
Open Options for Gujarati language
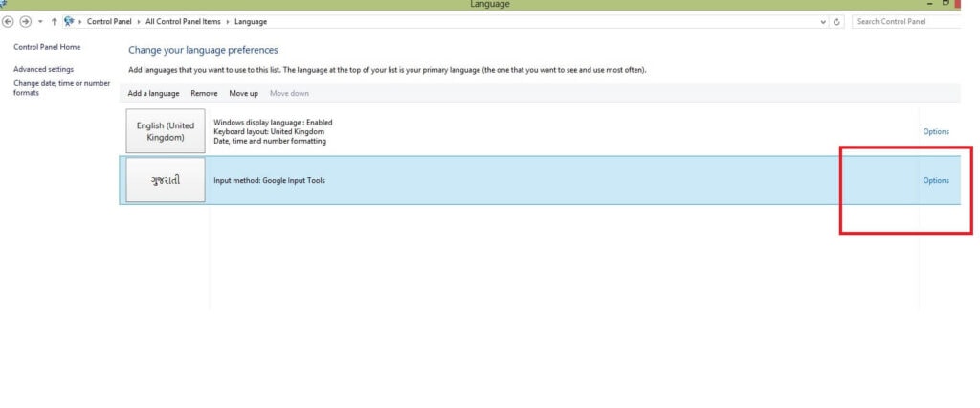pyautogui.click(x=935, y=180)
